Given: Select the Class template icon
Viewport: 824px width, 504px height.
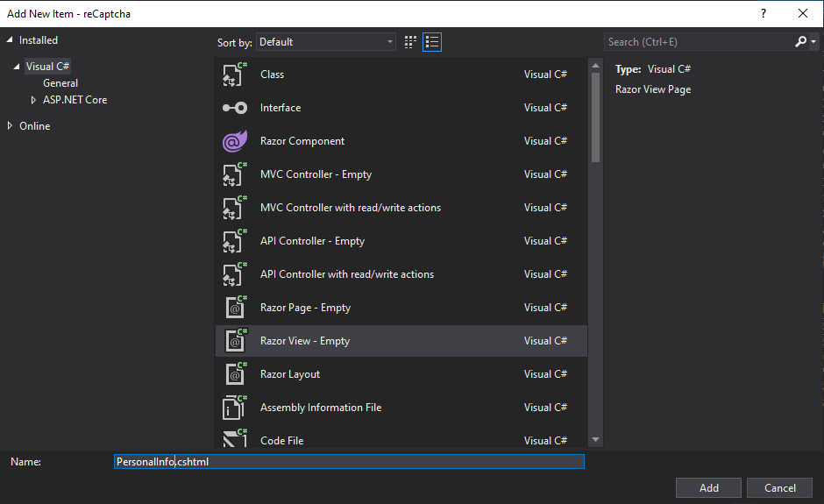Looking at the screenshot, I should pyautogui.click(x=234, y=75).
